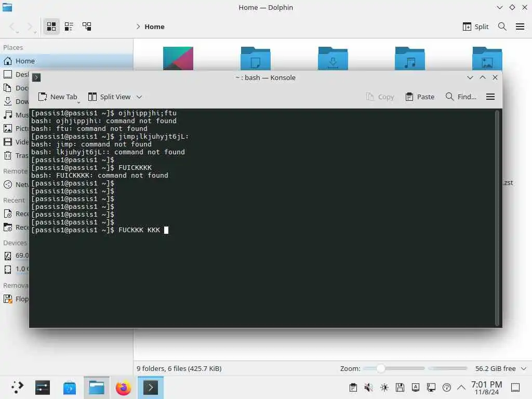The width and height of the screenshot is (532, 399).
Task: Select the Desktop folder thumbnail in Dolphin
Action: tap(178, 58)
